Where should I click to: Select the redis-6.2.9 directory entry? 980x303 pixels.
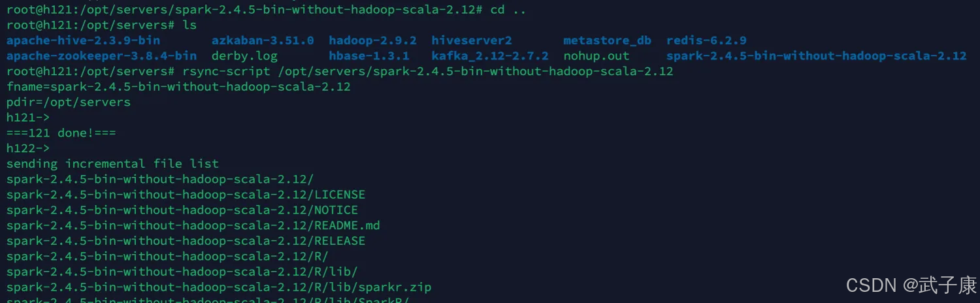coord(706,40)
